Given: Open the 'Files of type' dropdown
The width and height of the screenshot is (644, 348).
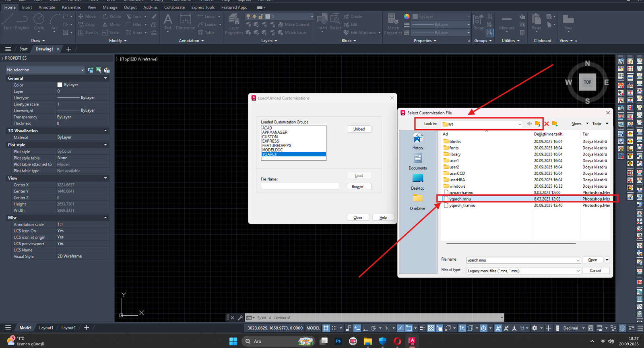Looking at the screenshot, I should point(578,271).
